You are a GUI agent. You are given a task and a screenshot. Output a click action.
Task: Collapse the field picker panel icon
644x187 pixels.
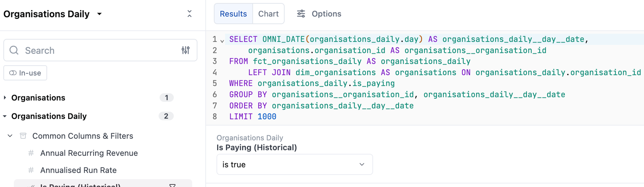click(x=190, y=14)
